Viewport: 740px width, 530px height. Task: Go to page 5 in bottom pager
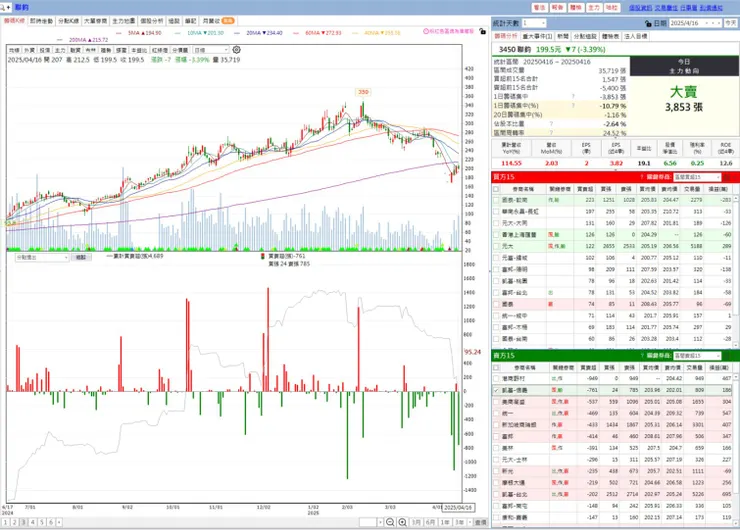coord(42,522)
